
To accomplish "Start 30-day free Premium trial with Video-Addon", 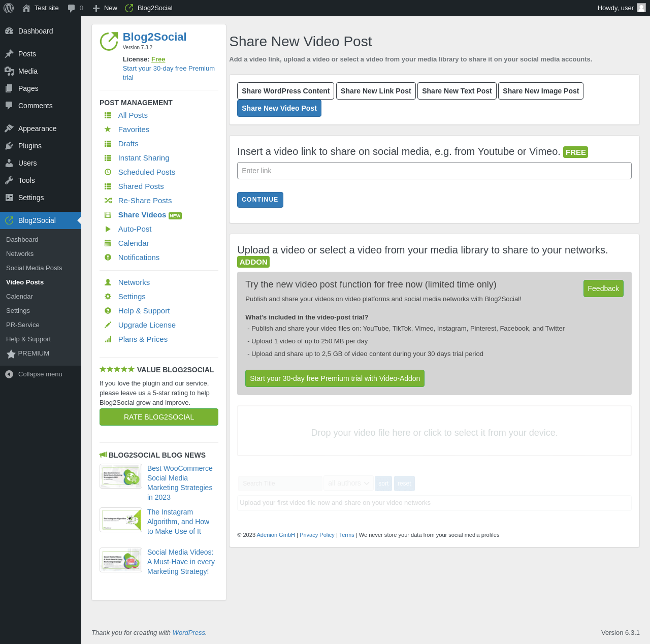I will click(x=335, y=378).
